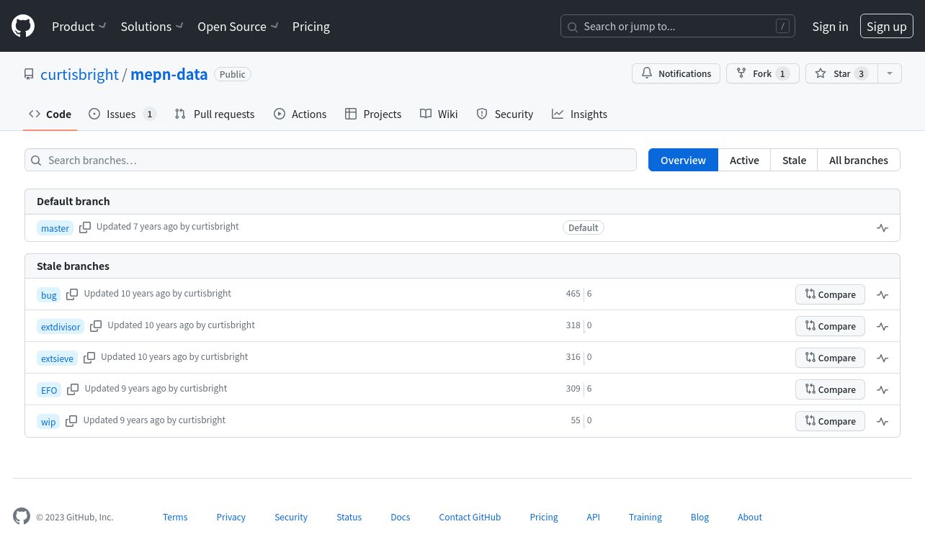Compare the extsieve branch
Viewport: 925px width, 560px height.
(830, 358)
